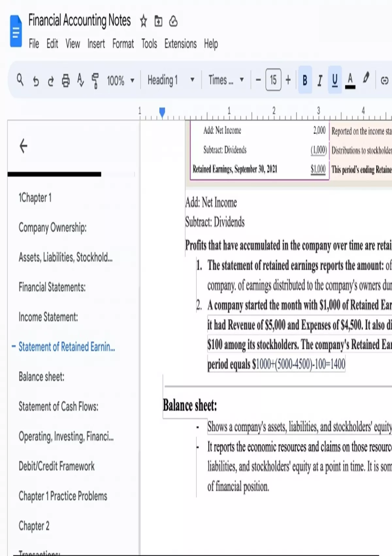This screenshot has height=556, width=392.
Task: Close outline with the back arrow
Action: click(x=24, y=146)
